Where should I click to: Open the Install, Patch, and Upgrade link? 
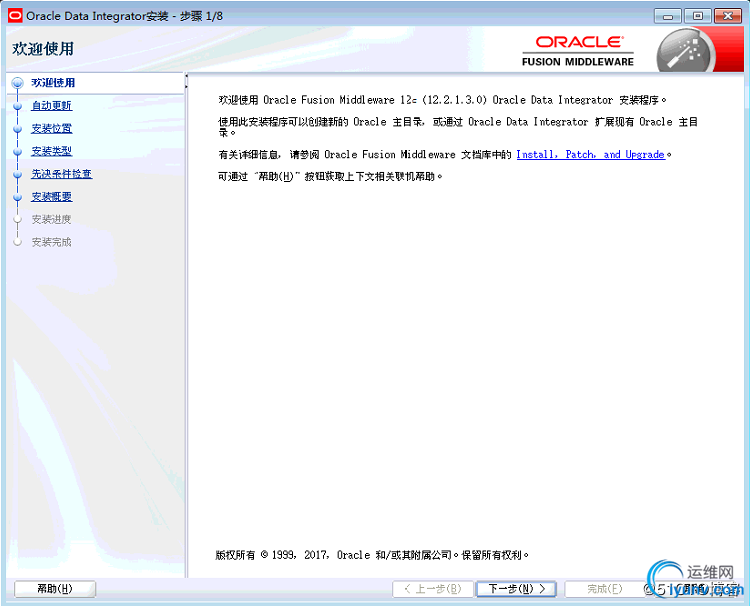pos(591,154)
